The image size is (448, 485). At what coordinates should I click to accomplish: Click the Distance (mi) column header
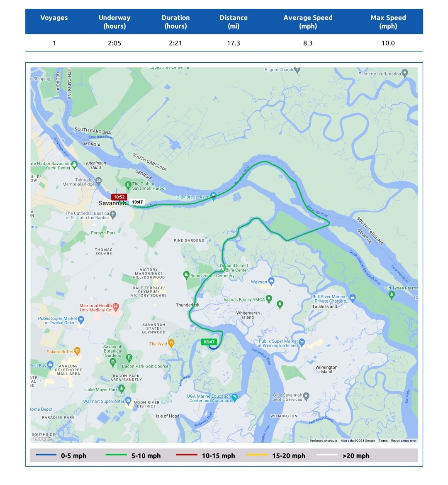(x=234, y=22)
